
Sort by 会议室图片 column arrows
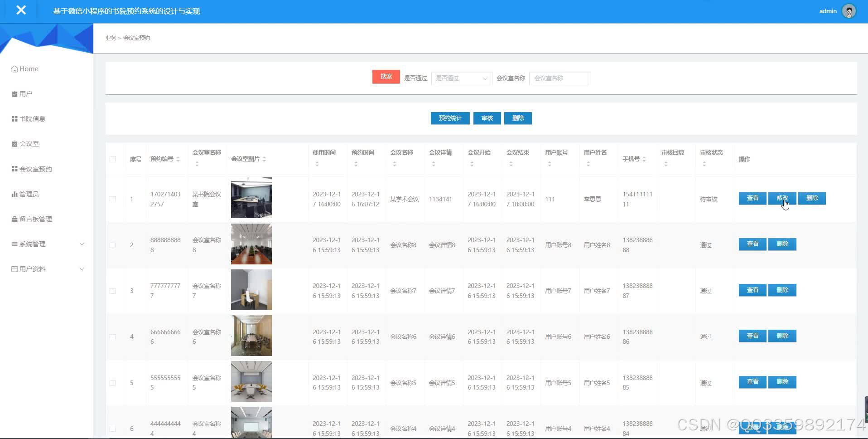[264, 159]
